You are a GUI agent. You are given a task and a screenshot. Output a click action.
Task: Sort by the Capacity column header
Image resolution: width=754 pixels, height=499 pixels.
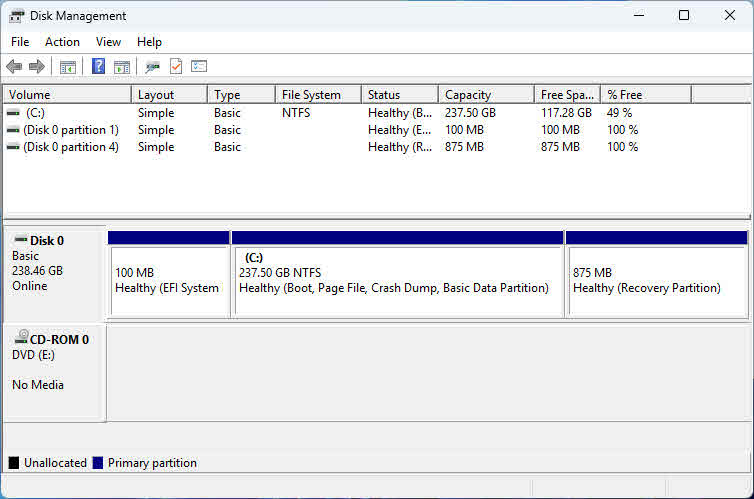click(x=487, y=95)
